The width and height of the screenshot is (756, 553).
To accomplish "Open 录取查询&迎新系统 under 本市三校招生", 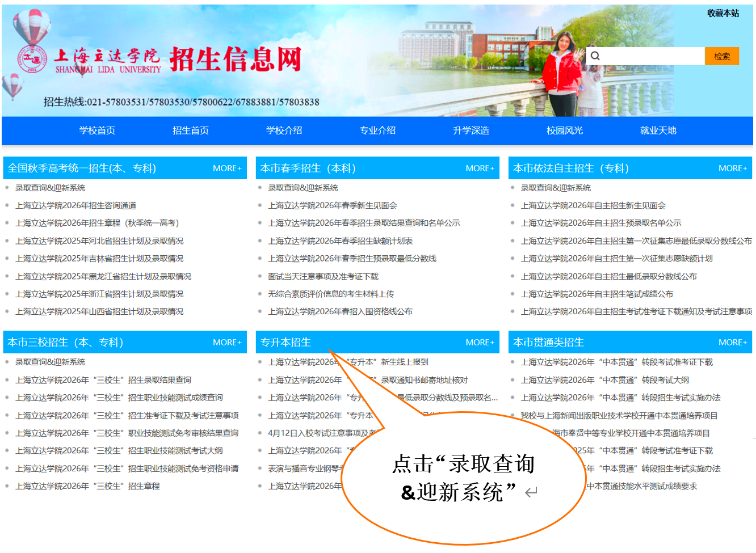I will pyautogui.click(x=50, y=362).
